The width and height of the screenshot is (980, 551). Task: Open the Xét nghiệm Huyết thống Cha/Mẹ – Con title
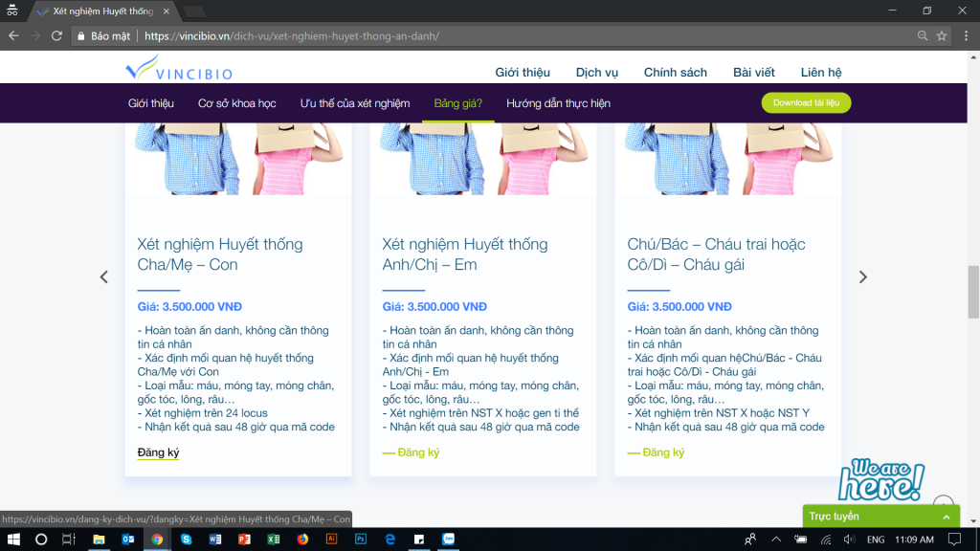point(220,254)
